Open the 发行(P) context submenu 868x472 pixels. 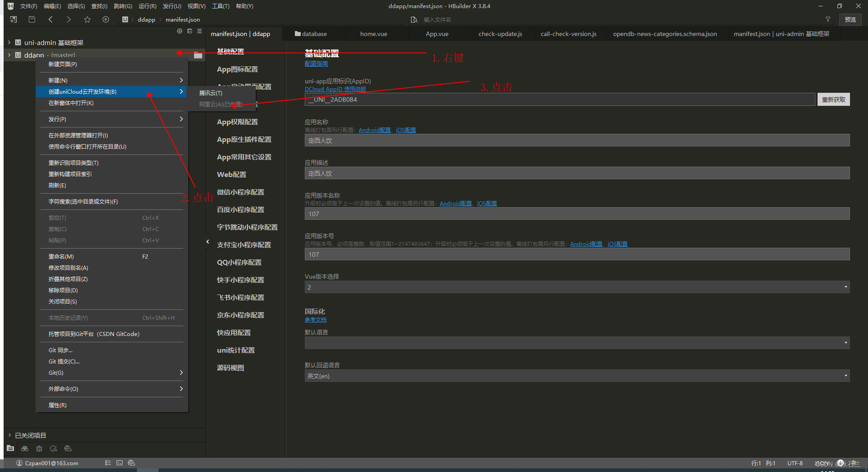point(112,119)
